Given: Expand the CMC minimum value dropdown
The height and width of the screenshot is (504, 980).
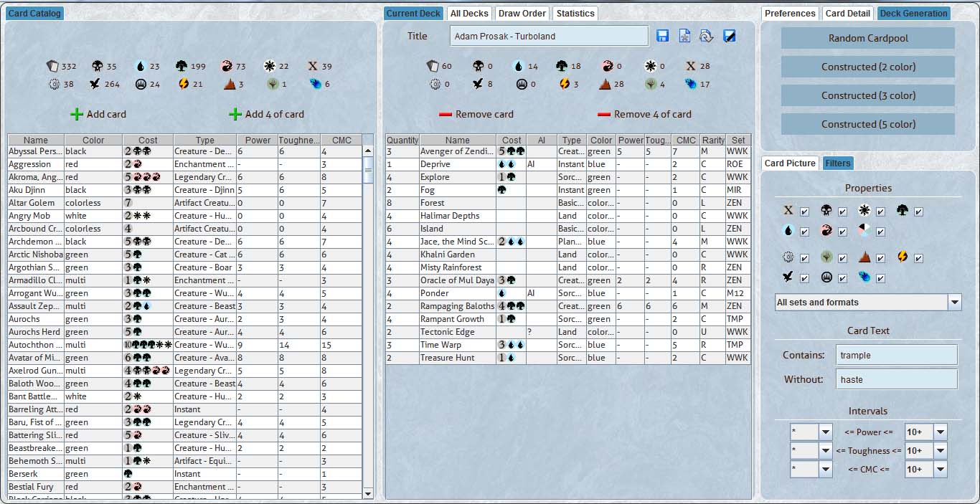Looking at the screenshot, I should pos(825,470).
